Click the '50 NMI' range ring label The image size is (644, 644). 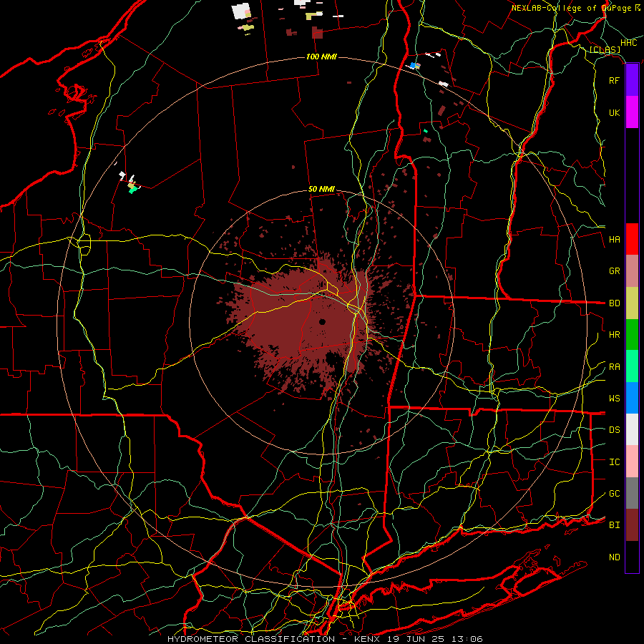tap(321, 190)
